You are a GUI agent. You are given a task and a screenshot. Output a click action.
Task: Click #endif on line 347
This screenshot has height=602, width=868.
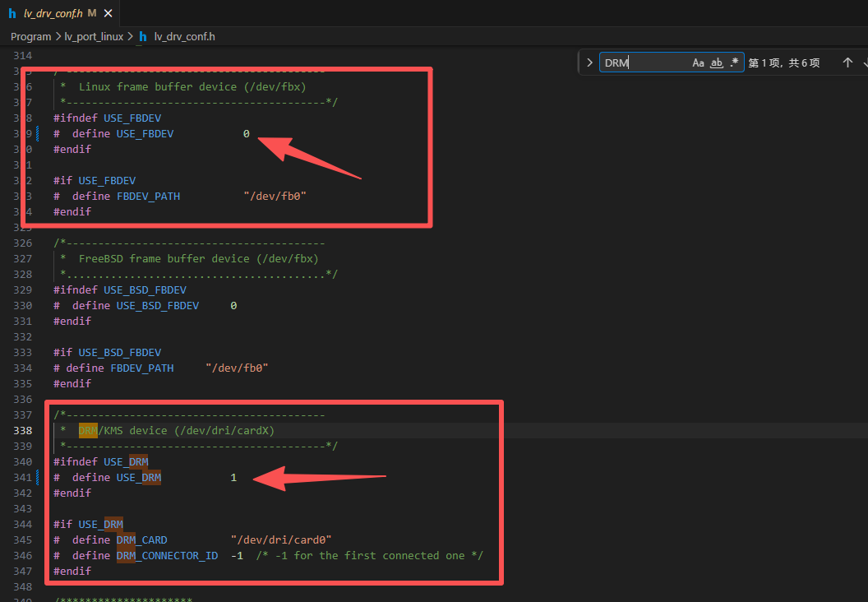click(72, 571)
